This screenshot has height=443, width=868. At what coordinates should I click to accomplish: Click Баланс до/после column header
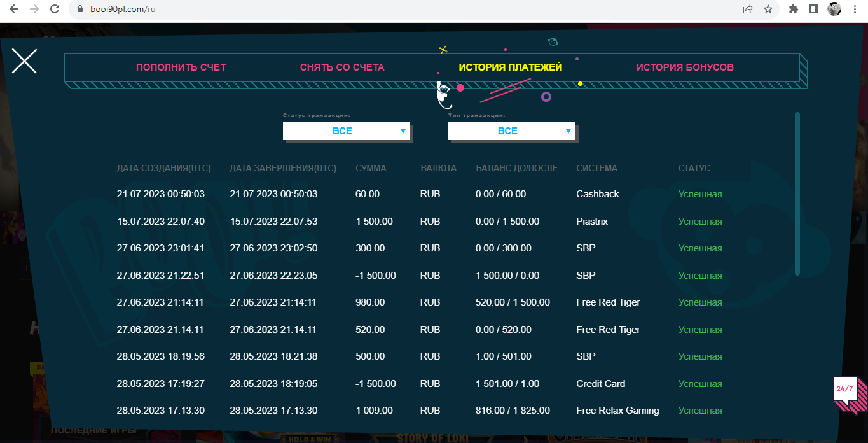click(x=516, y=168)
